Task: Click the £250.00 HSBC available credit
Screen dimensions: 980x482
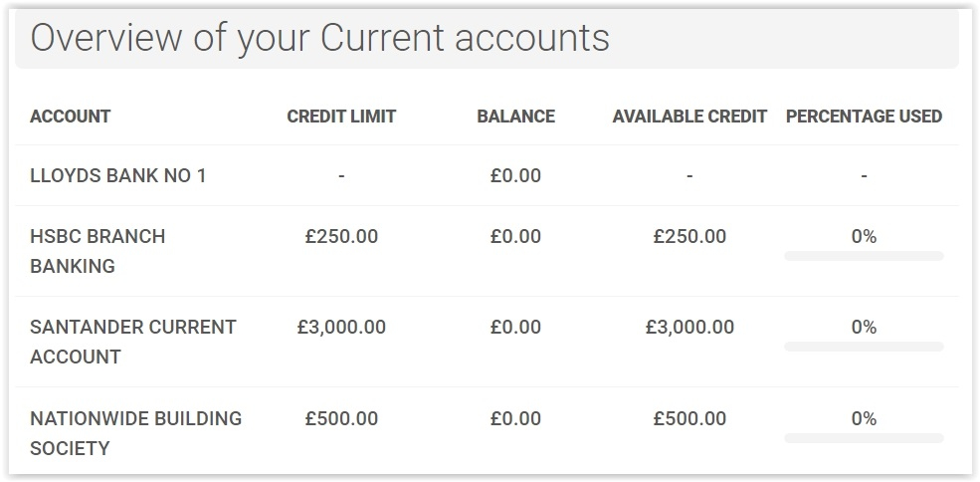Action: 689,237
